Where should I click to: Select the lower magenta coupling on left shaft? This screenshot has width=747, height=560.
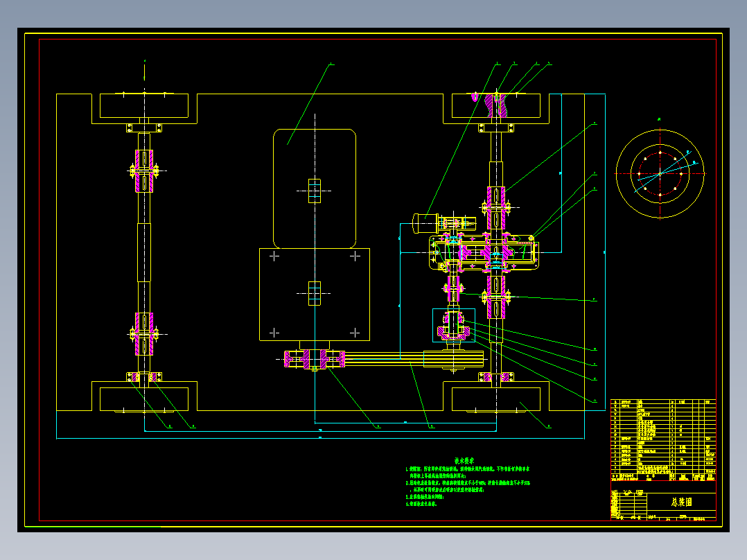144,334
